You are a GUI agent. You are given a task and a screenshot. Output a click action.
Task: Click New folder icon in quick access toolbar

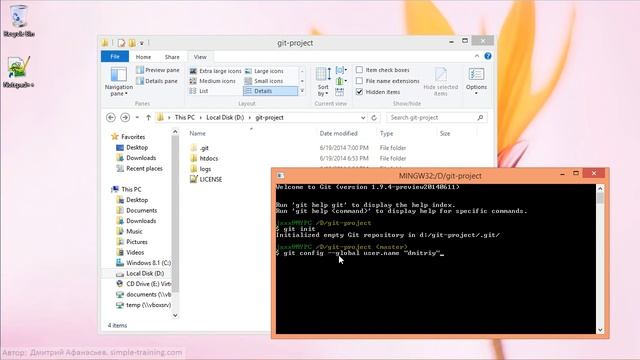pos(132,43)
